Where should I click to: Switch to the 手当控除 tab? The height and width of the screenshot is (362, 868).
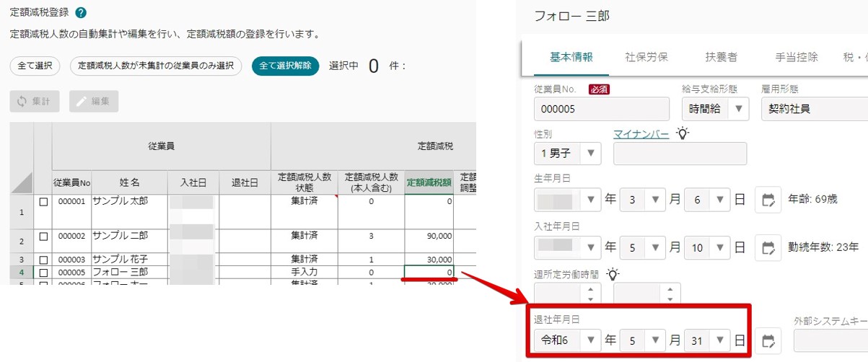tap(797, 57)
